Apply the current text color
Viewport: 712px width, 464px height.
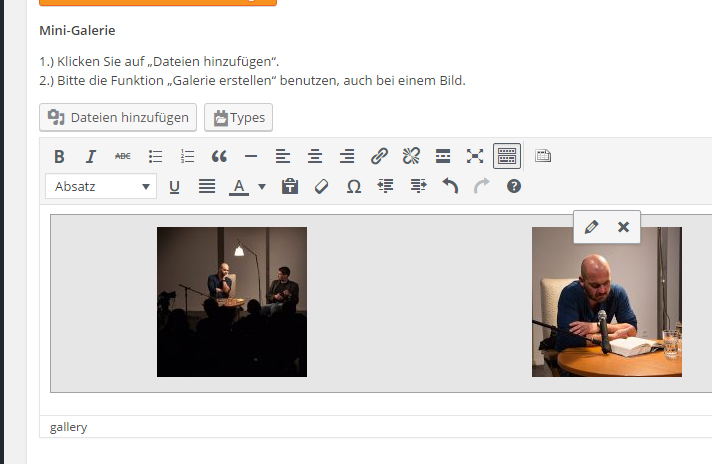tap(239, 186)
